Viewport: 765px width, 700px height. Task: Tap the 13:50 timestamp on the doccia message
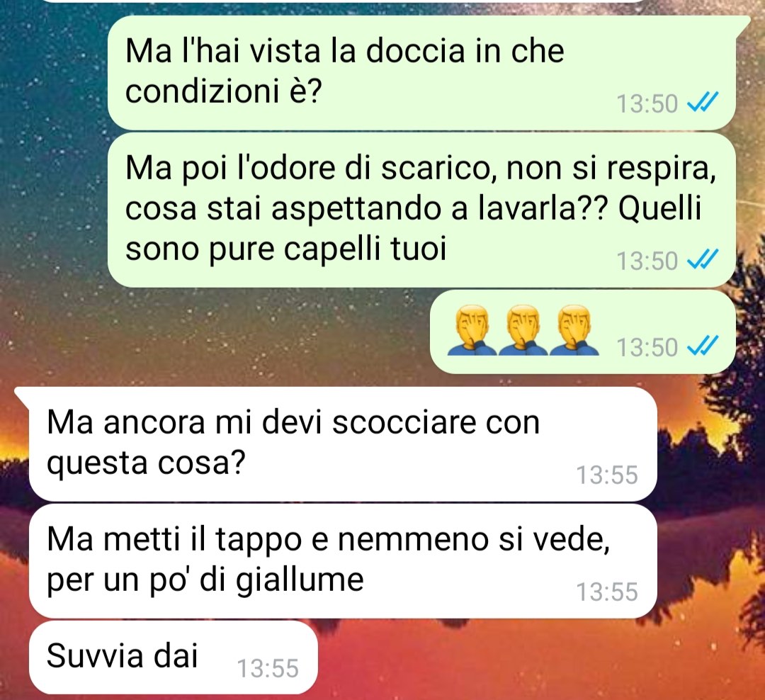[647, 104]
